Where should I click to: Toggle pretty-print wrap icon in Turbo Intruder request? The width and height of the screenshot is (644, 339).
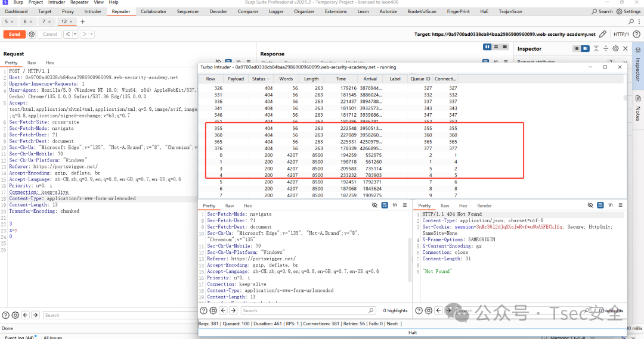385,205
